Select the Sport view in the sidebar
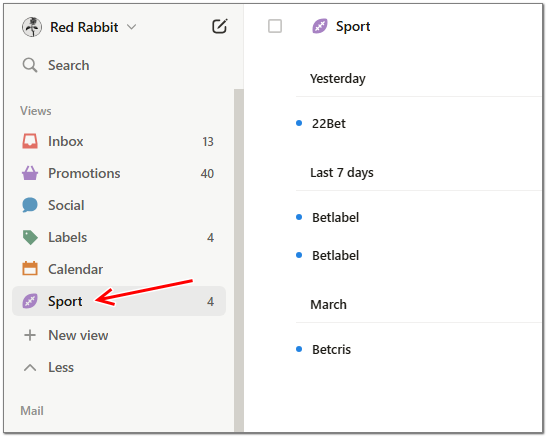This screenshot has height=437, width=547. pyautogui.click(x=119, y=301)
